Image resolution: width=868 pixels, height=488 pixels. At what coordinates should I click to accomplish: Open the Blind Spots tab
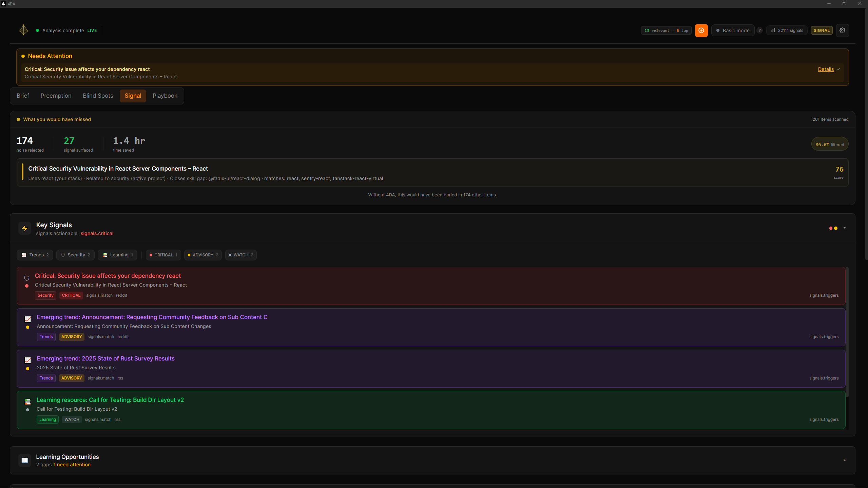98,96
